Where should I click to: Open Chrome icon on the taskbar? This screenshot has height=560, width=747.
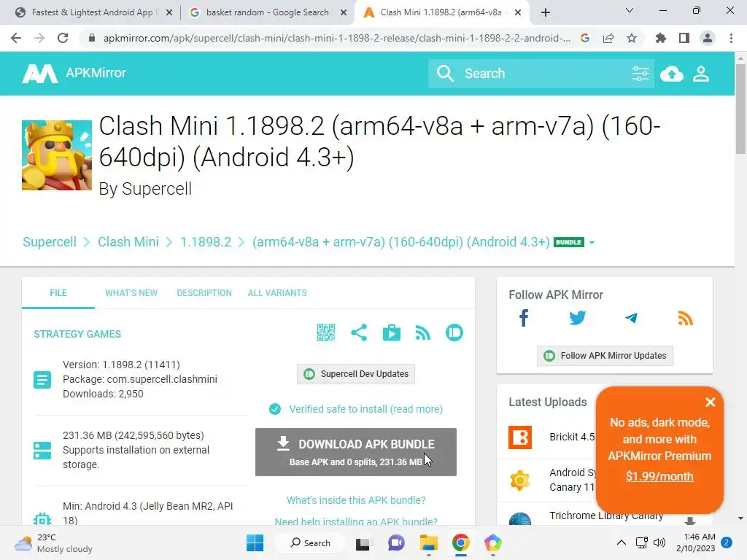[x=461, y=542]
